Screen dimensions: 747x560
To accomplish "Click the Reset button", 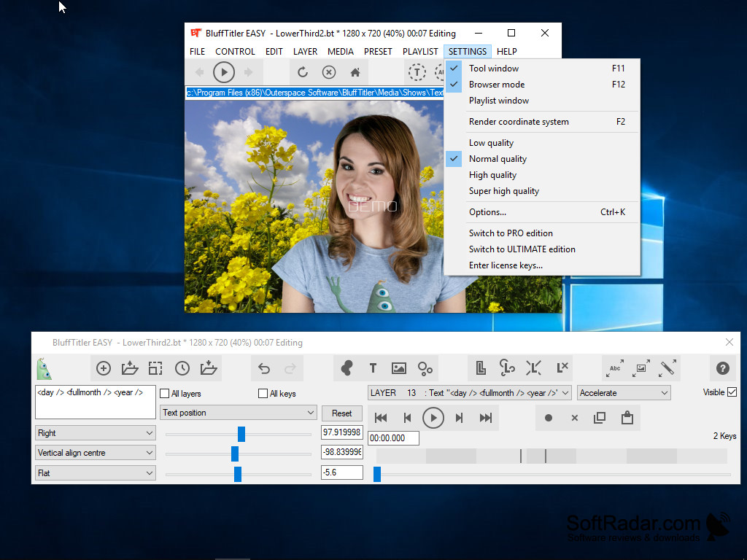I will click(x=341, y=413).
